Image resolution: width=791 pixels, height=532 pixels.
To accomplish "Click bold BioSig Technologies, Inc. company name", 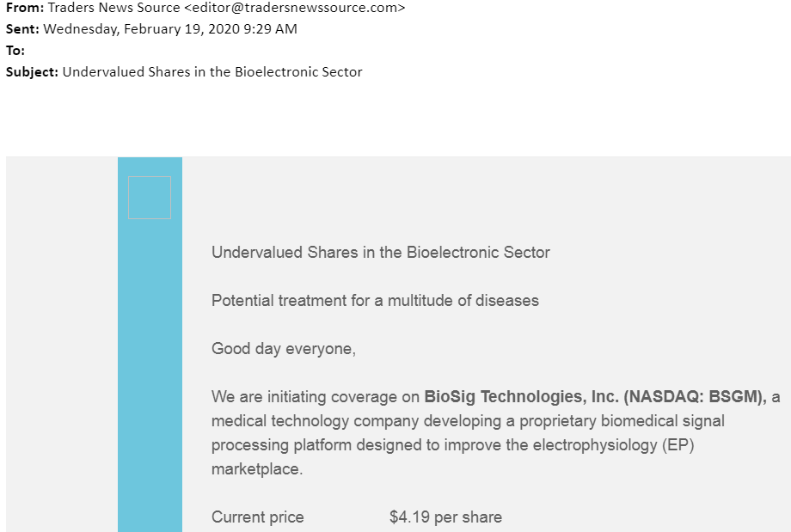I will click(522, 396).
